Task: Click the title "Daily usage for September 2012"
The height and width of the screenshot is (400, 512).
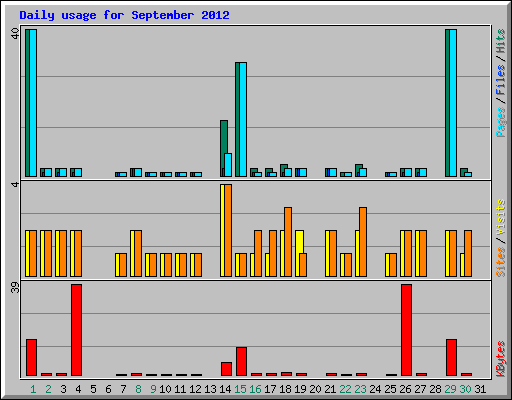Action: 124,15
